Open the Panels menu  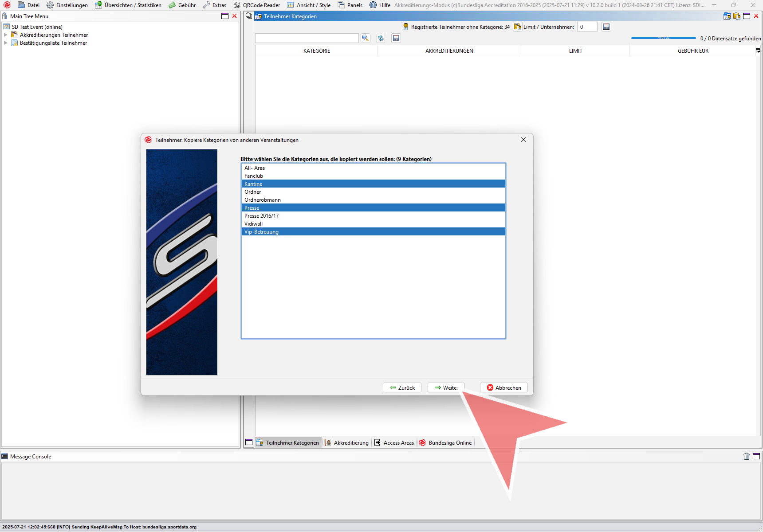(350, 5)
